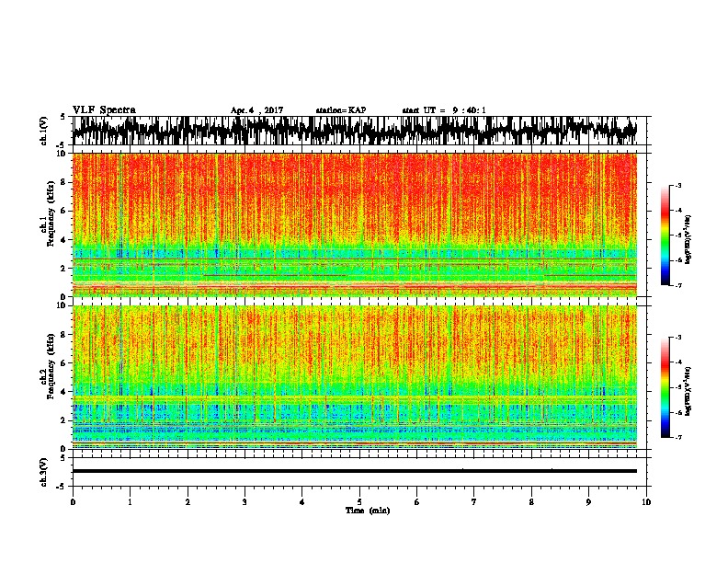Click '-3' on the ch.1 color bar scale
Screen dimensions: 728x563
[x=677, y=185]
